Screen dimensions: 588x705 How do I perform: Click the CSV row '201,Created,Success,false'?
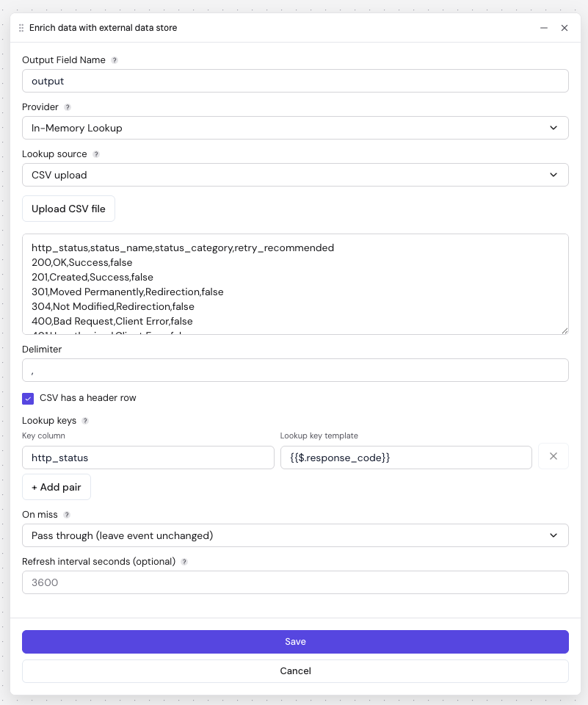pyautogui.click(x=92, y=278)
